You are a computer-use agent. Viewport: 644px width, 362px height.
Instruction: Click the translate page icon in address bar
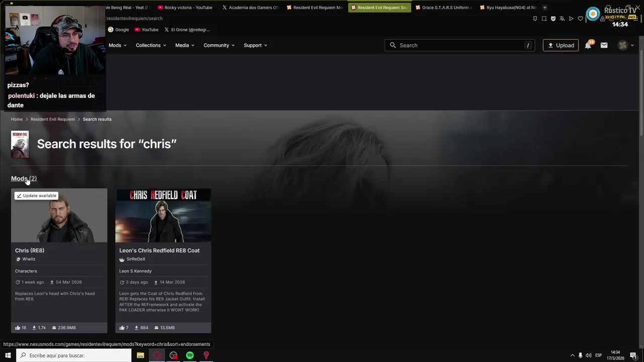click(x=562, y=19)
